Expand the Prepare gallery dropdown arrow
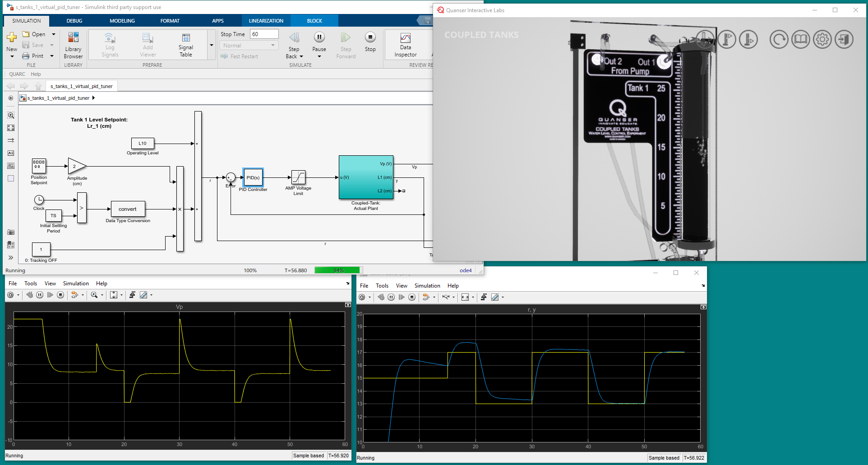Viewport: 868px width, 465px height. (211, 45)
